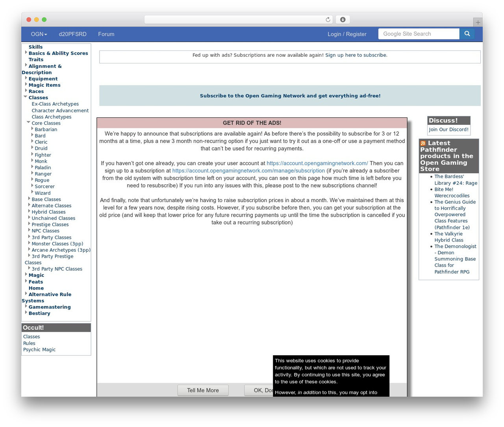
Task: Open the Paladin class page
Action: [x=43, y=168]
